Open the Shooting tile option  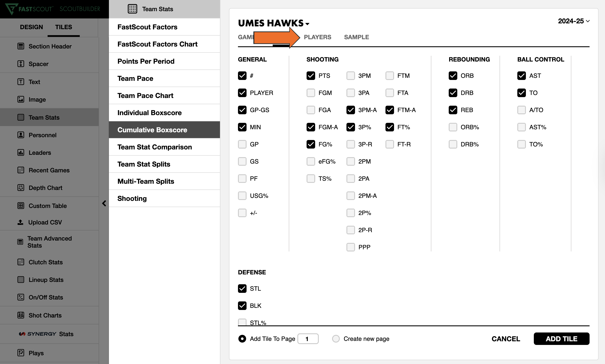pyautogui.click(x=164, y=199)
